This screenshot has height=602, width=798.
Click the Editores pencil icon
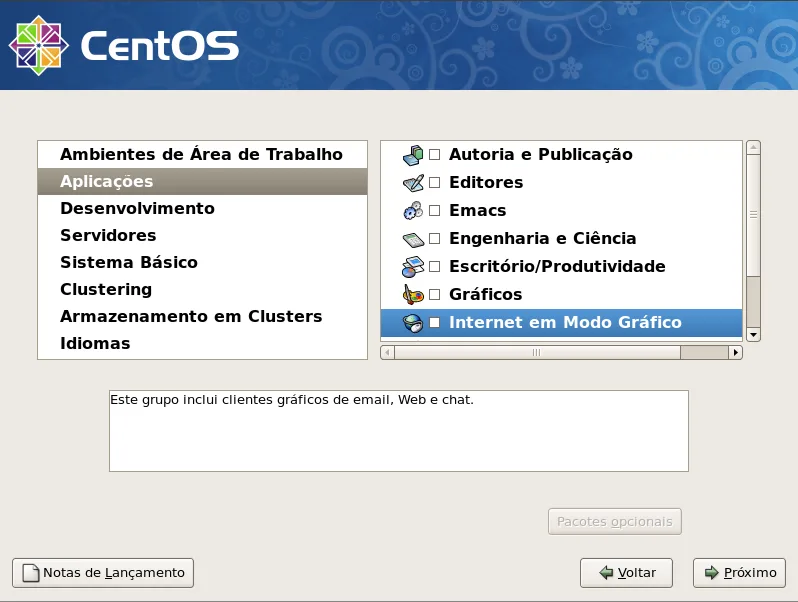(413, 183)
